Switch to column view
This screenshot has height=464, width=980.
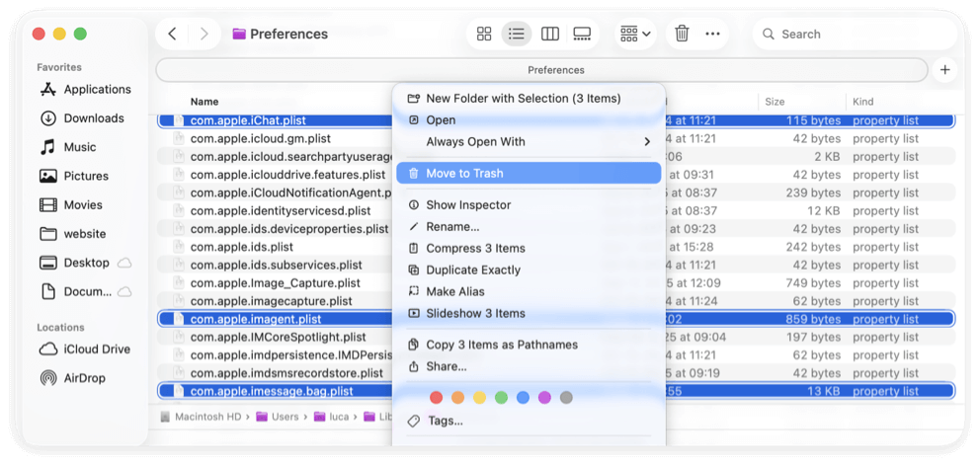point(550,34)
